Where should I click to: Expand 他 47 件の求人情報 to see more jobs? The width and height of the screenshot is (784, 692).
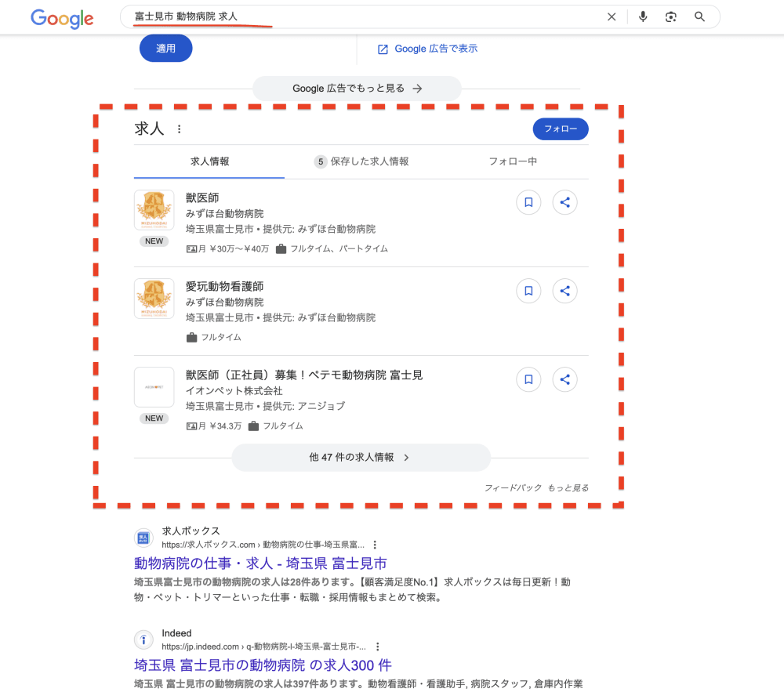[361, 457]
